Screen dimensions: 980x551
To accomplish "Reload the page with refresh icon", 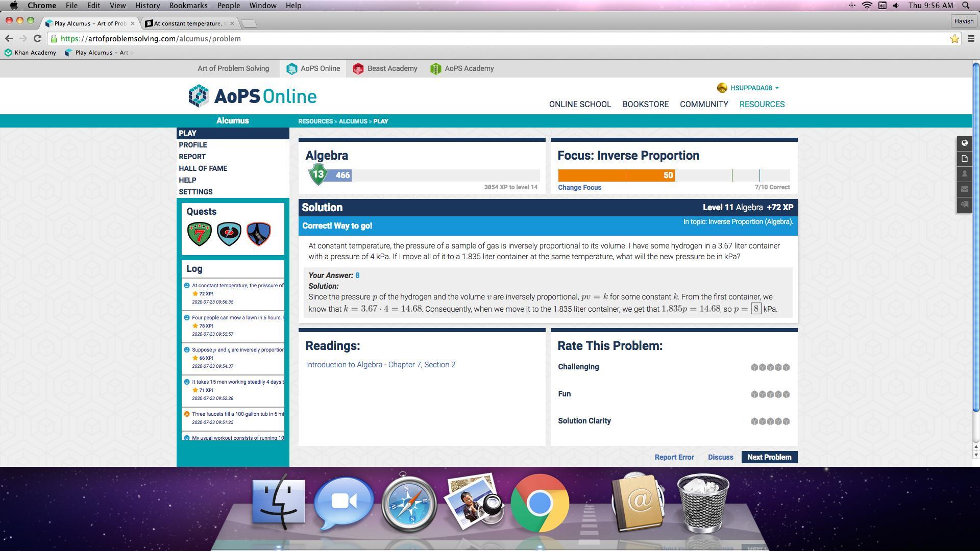I will coord(37,39).
